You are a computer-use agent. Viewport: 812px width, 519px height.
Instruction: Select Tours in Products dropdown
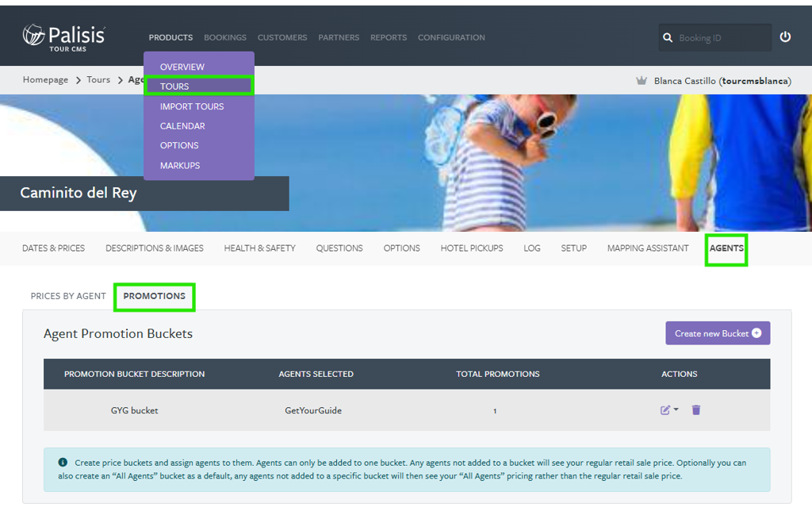[x=199, y=86]
